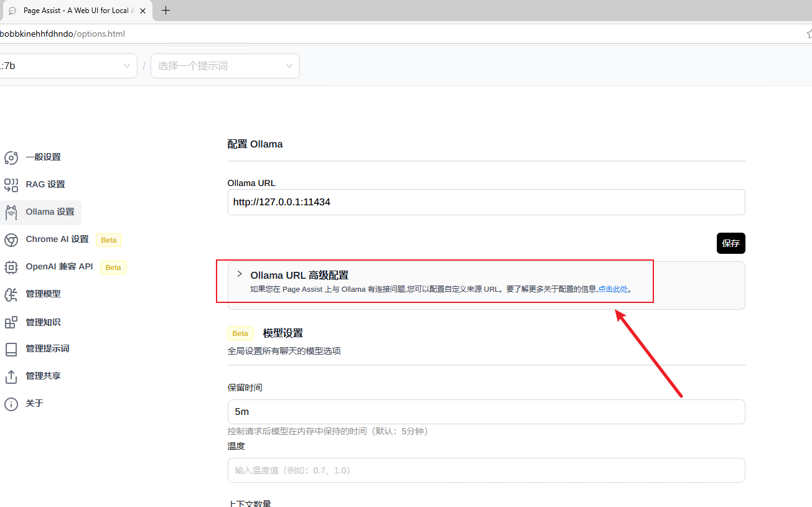Click the 保留时间 label
The image size is (812, 507).
[x=245, y=388]
